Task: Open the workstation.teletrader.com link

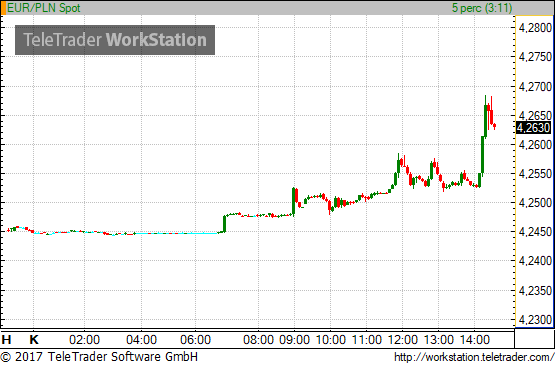Action: (474, 357)
